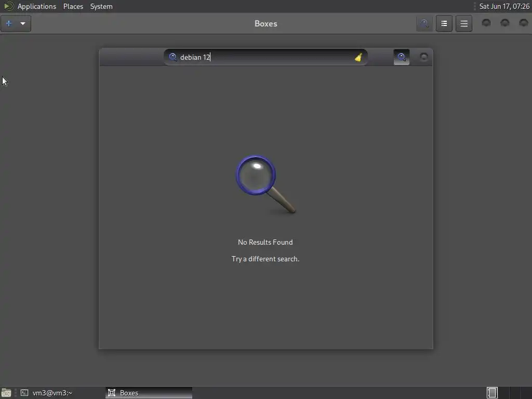Click the distro logo beside Applications

[8, 6]
